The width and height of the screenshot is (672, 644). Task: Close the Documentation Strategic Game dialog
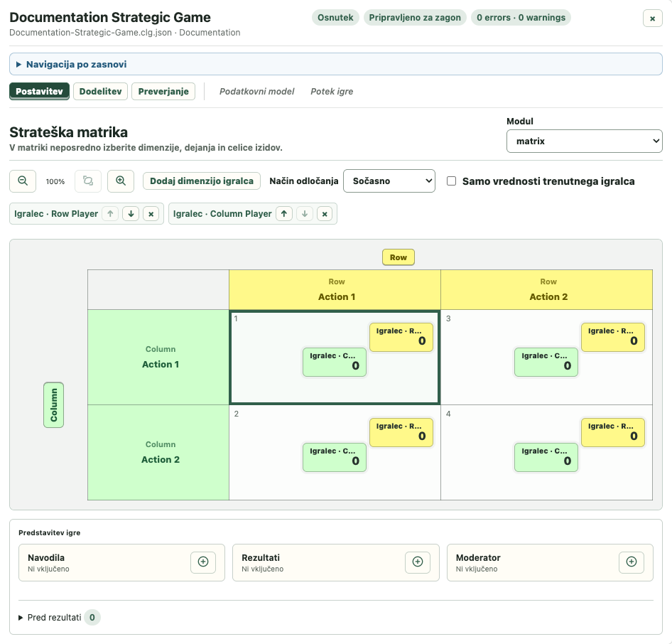point(652,18)
